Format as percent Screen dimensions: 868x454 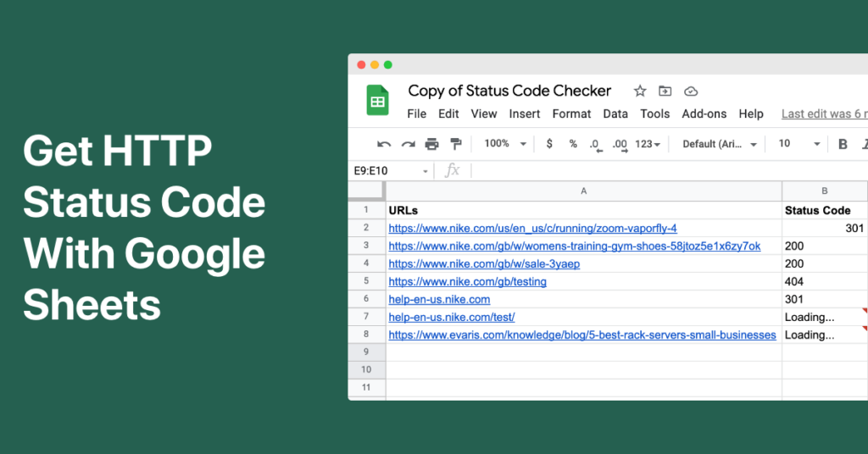pyautogui.click(x=573, y=144)
